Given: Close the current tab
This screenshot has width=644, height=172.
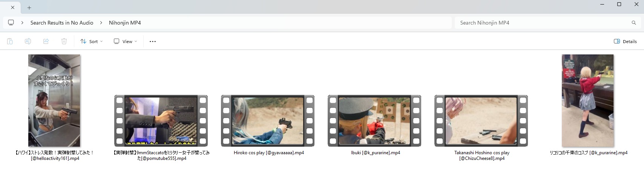Looking at the screenshot, I should click(12, 7).
